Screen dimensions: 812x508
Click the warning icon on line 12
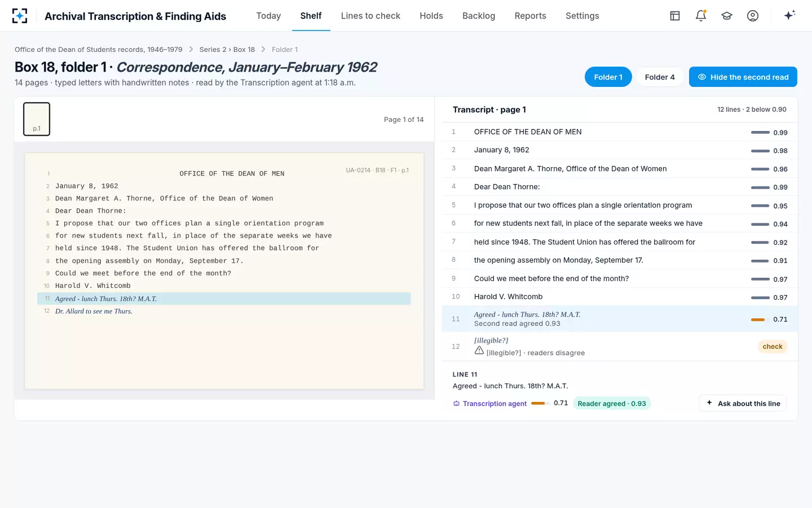coord(479,351)
